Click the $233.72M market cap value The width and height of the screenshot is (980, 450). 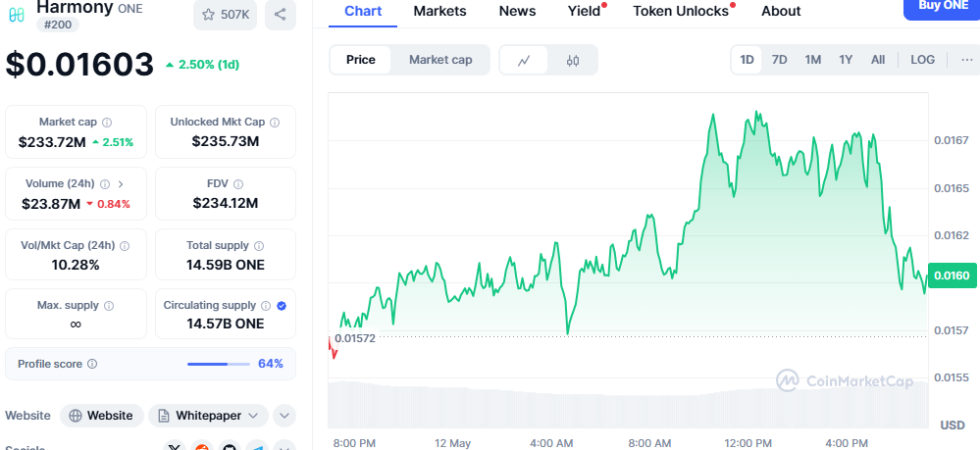(x=52, y=142)
